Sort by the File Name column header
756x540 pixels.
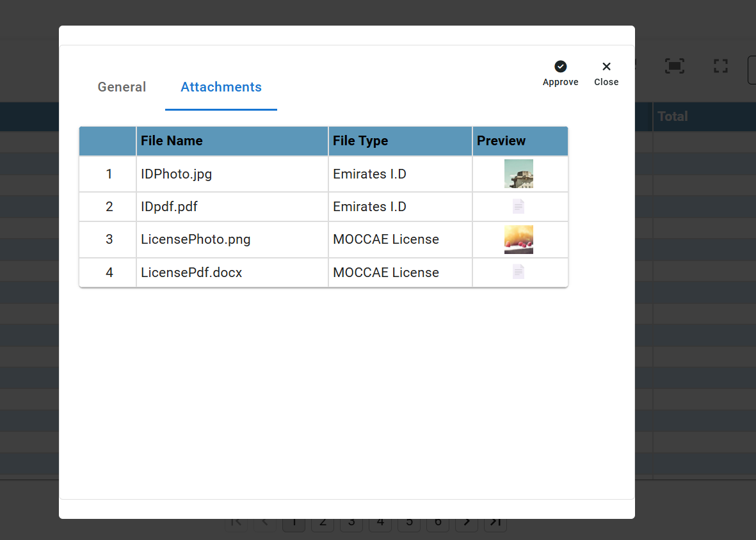pyautogui.click(x=172, y=141)
